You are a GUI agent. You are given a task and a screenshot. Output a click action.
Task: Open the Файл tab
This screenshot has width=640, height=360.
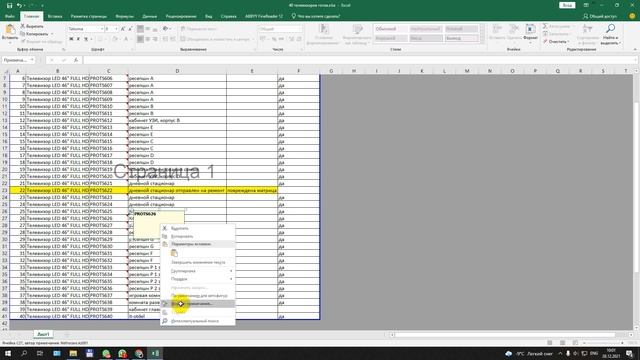click(10, 16)
